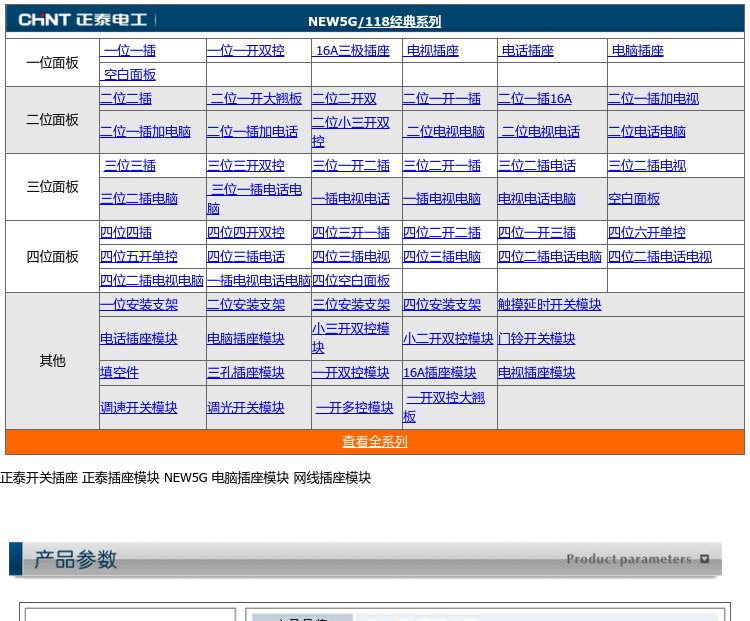Click the CHNT 正泰电工 logo
This screenshot has height=621, width=750.
[x=82, y=20]
